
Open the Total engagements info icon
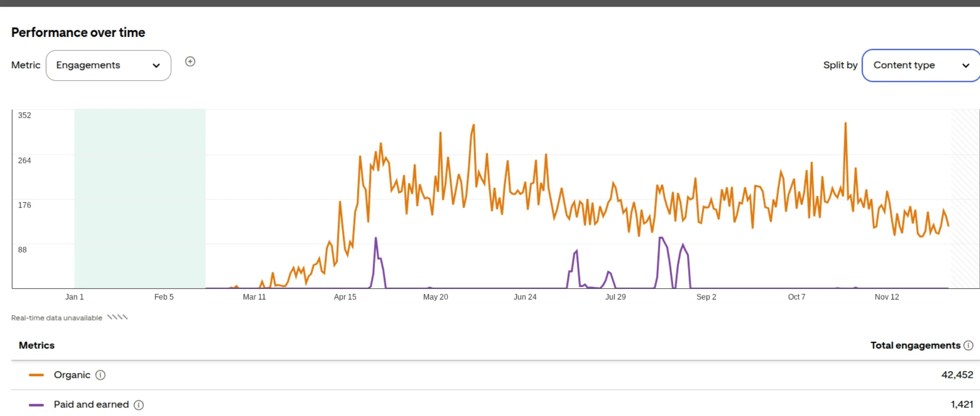pyautogui.click(x=969, y=345)
